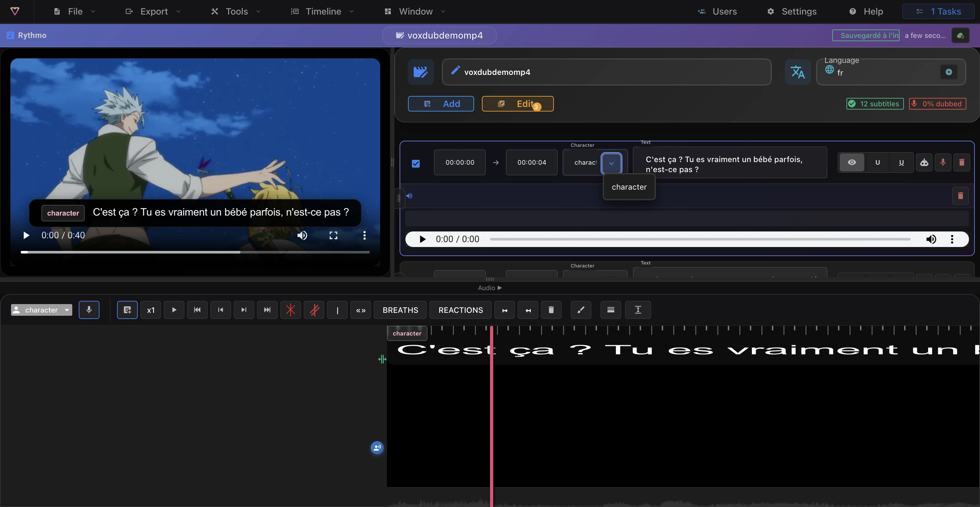Expand the Audio section disclosure
980x507 pixels.
pyautogui.click(x=490, y=288)
